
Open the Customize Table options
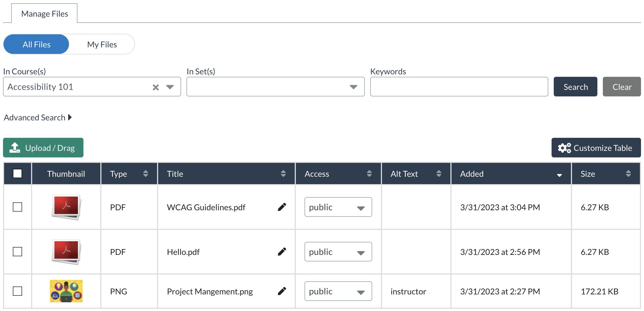(596, 148)
